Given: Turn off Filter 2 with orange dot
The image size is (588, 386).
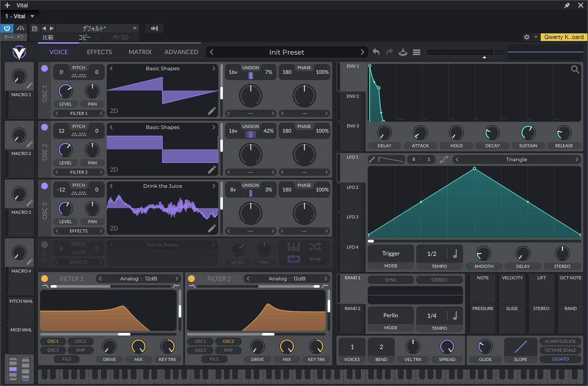Looking at the screenshot, I should [191, 278].
